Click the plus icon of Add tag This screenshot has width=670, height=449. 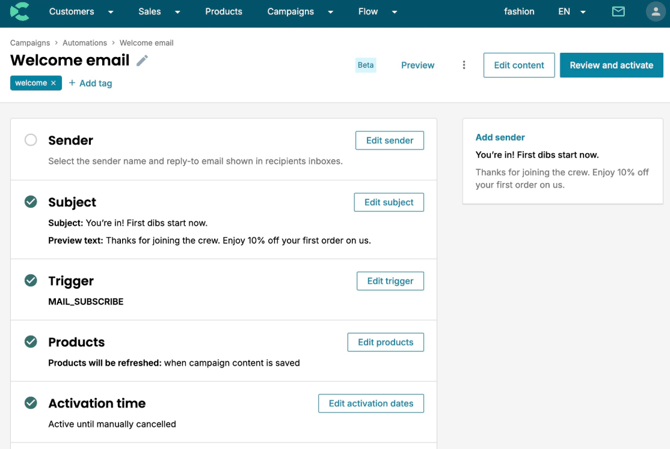coord(72,83)
